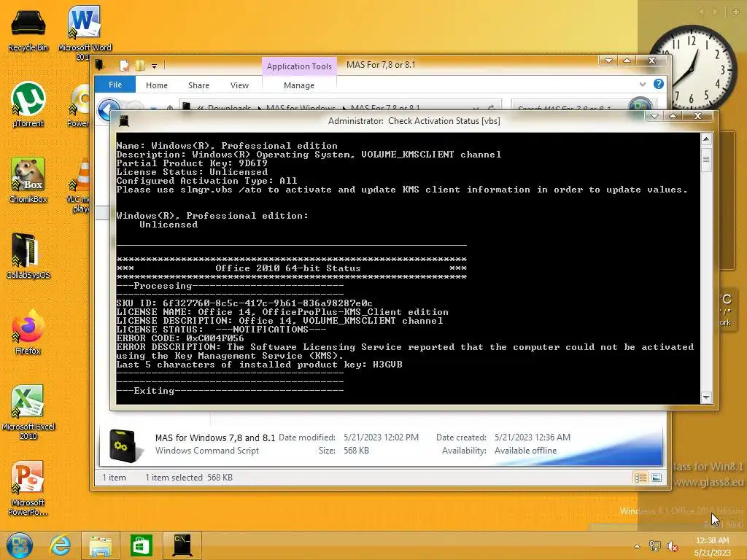Screen dimensions: 747x560
Task: Click 'Date modified' value 5/21/2023 12:02 PM
Action: click(381, 437)
